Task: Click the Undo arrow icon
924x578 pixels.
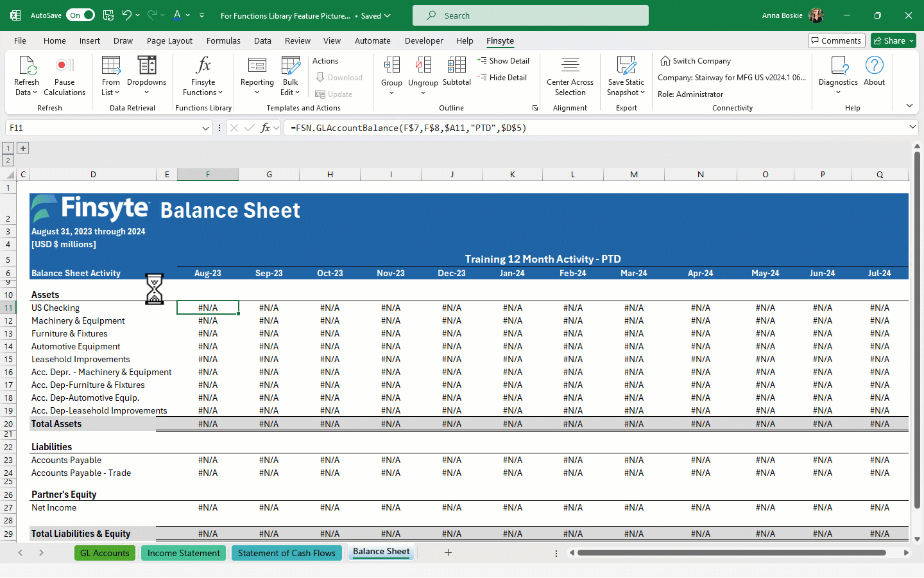Action: [x=127, y=15]
